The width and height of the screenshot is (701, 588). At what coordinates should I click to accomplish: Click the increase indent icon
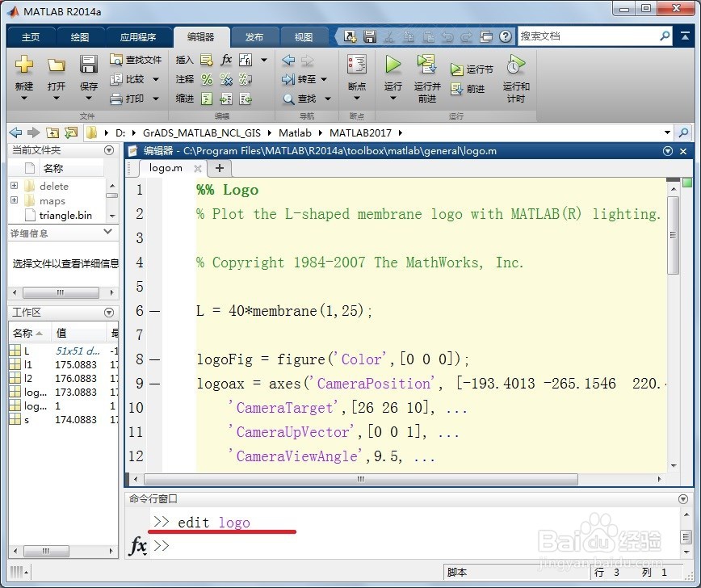226,99
